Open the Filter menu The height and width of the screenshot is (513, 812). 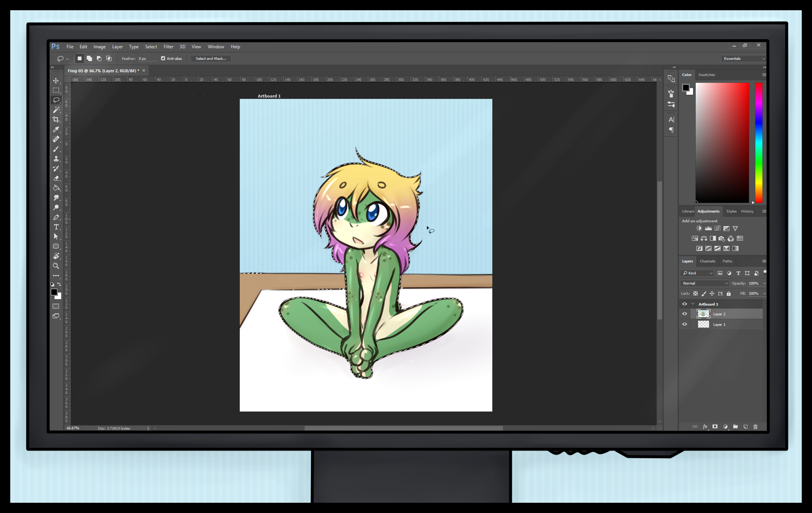tap(168, 47)
